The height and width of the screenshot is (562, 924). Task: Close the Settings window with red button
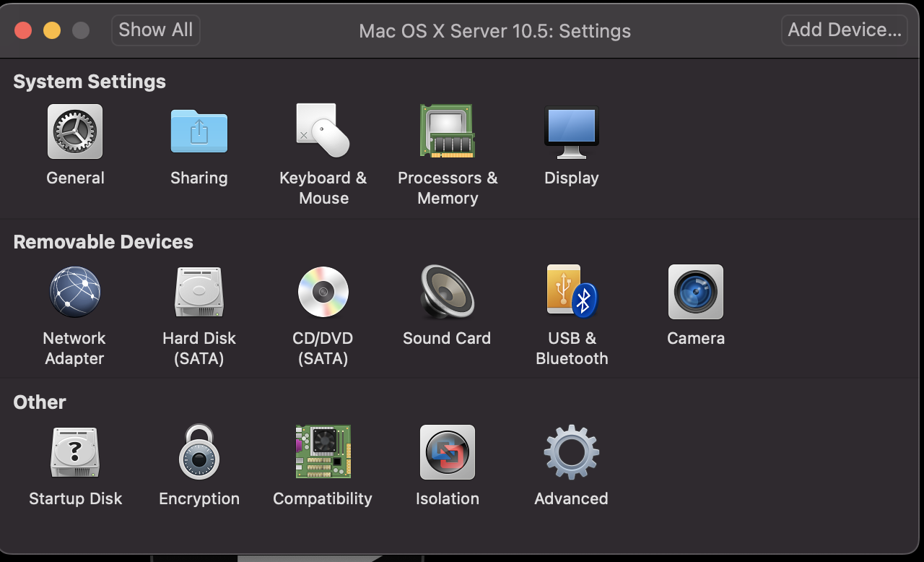pos(23,30)
